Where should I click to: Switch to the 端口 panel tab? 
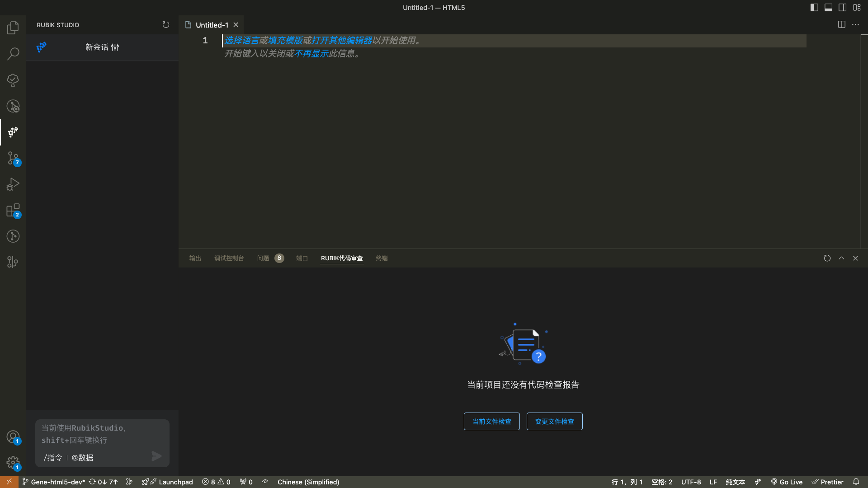coord(302,258)
